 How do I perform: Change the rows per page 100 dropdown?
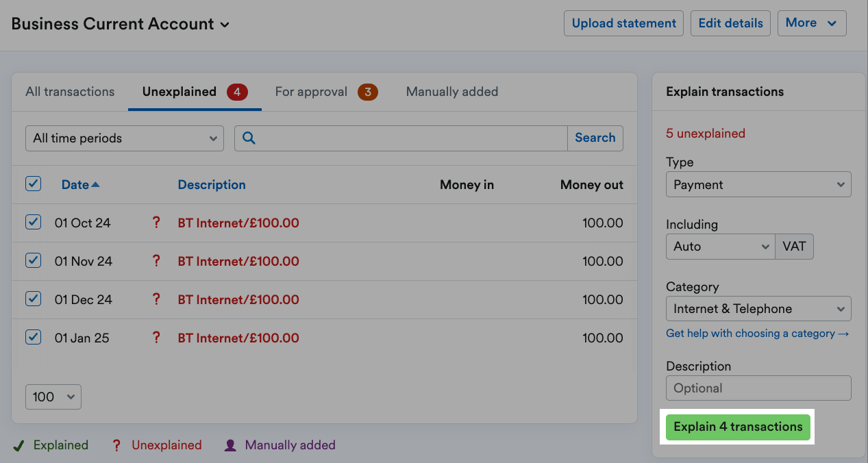click(x=53, y=397)
